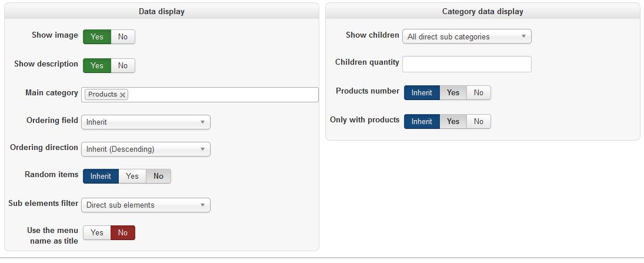
Task: Open the Show children dropdown
Action: coord(466,36)
